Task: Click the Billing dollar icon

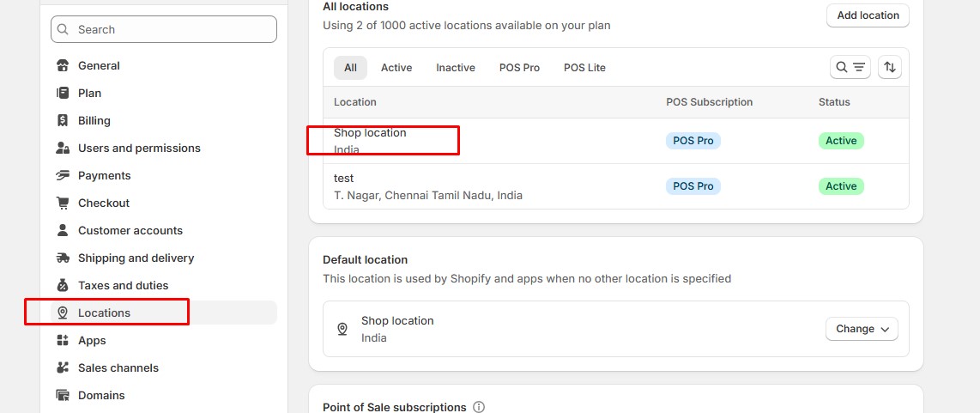Action: point(63,121)
